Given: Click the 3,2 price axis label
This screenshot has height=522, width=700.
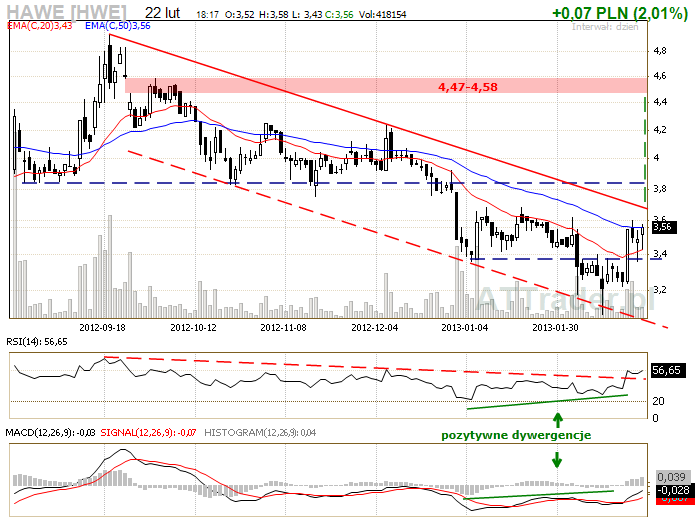Looking at the screenshot, I should [659, 290].
